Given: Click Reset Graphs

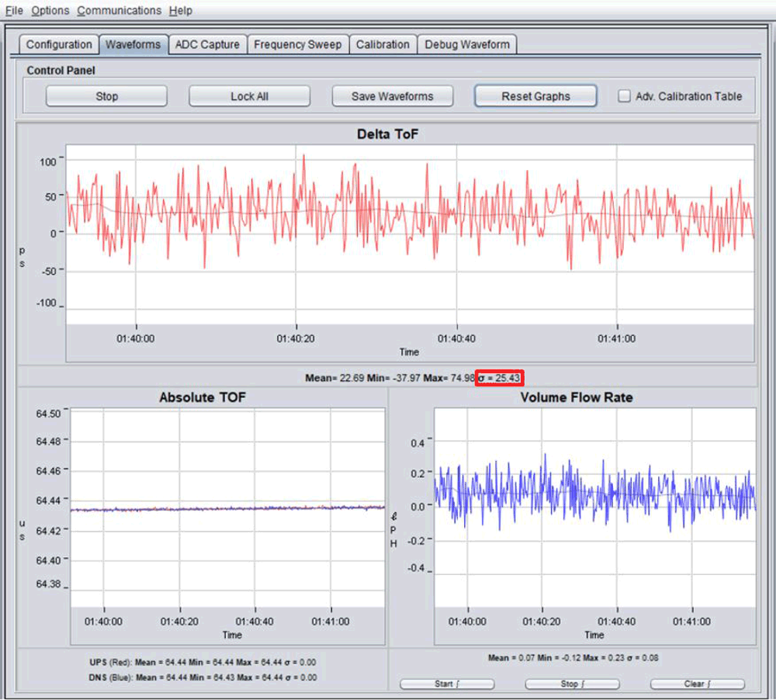Looking at the screenshot, I should [x=535, y=95].
